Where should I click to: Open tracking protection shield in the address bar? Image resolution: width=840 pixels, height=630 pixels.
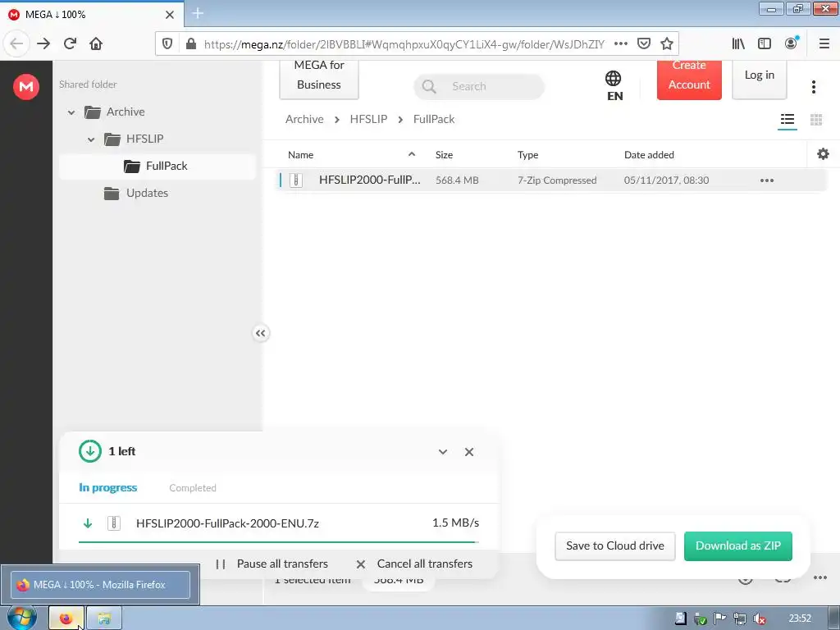point(167,44)
